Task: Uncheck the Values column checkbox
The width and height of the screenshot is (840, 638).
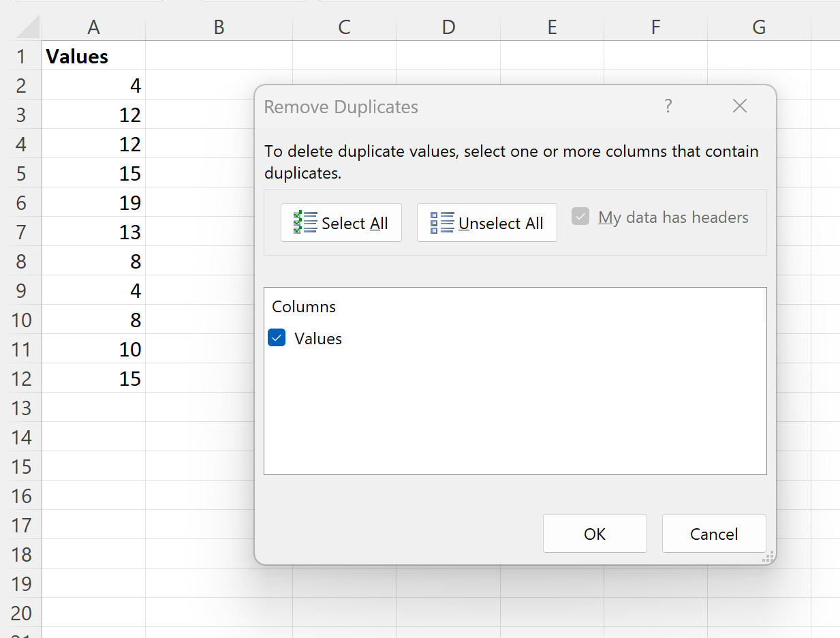Action: pyautogui.click(x=277, y=338)
